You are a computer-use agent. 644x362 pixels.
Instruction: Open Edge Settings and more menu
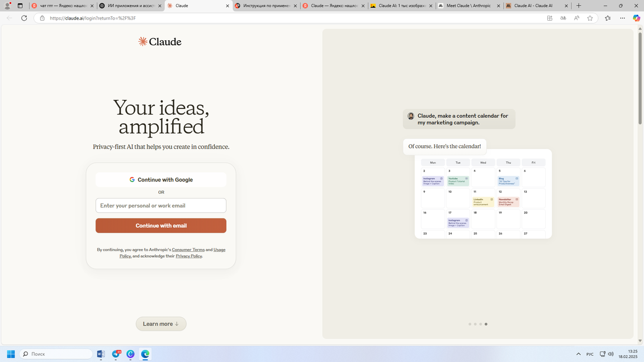(622, 18)
